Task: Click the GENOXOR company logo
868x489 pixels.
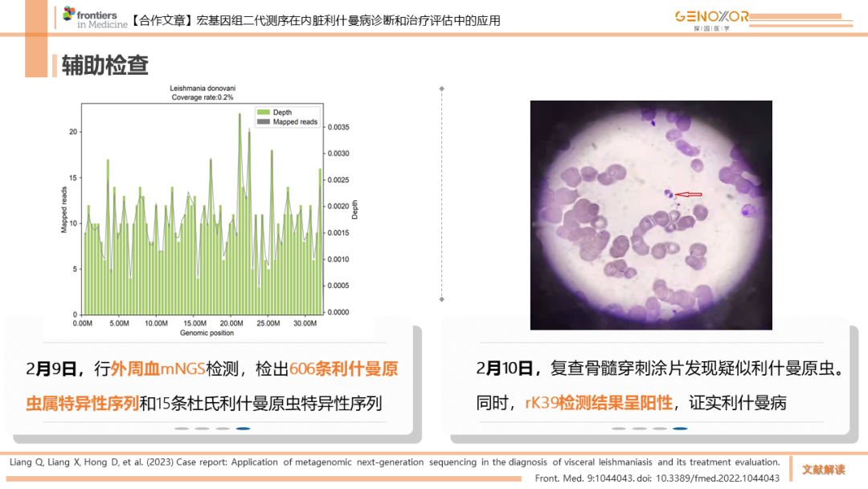Action: [711, 20]
